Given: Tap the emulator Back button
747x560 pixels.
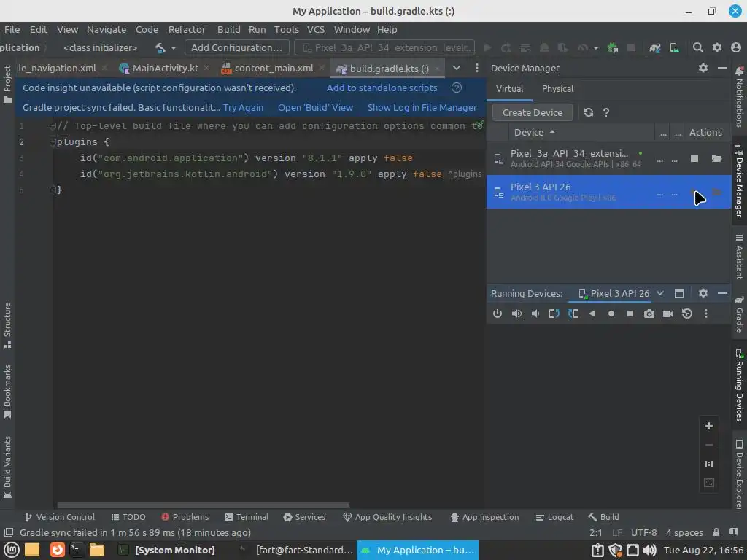Looking at the screenshot, I should (x=592, y=314).
